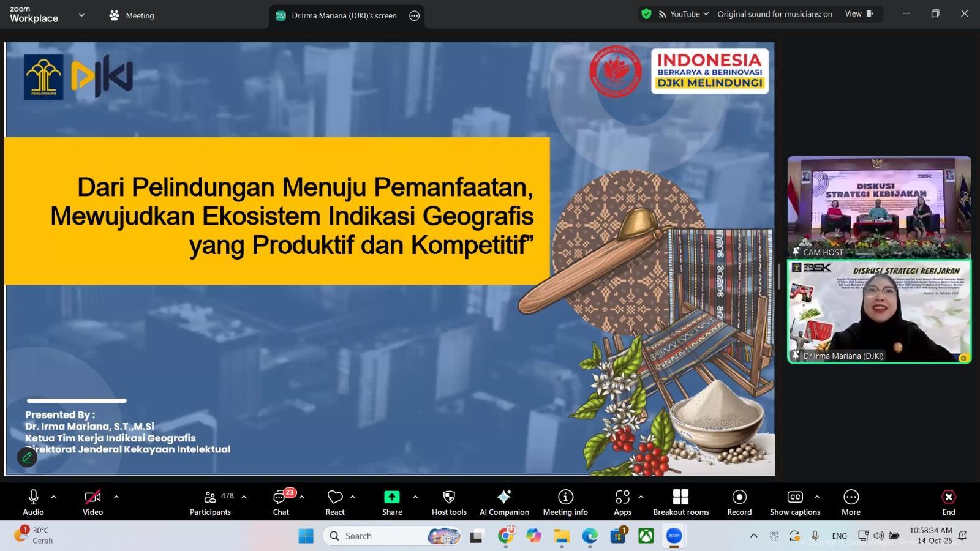980x551 pixels.
Task: Open the More menu
Action: coord(851,502)
